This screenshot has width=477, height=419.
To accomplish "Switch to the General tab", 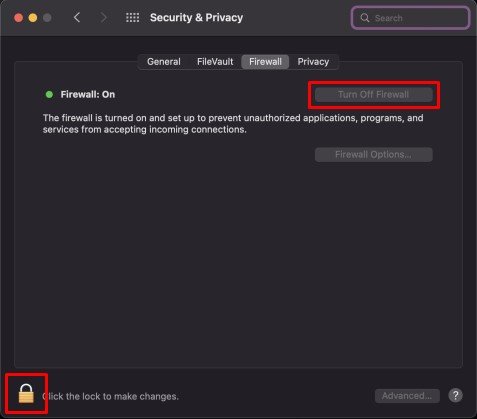I will tap(164, 62).
